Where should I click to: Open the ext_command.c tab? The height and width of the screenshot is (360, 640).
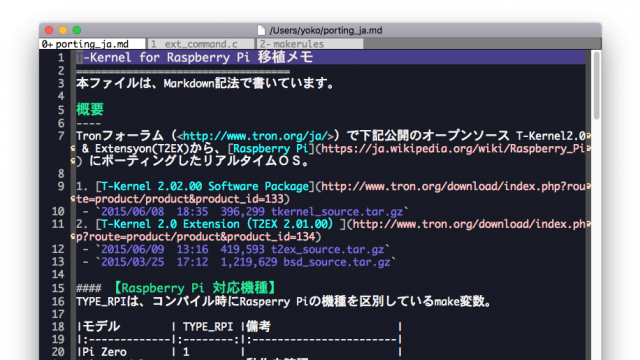point(200,44)
